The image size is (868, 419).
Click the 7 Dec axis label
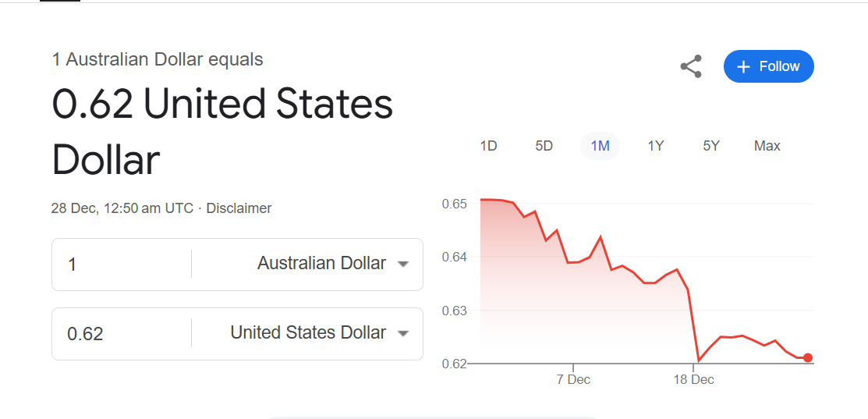[x=573, y=380]
